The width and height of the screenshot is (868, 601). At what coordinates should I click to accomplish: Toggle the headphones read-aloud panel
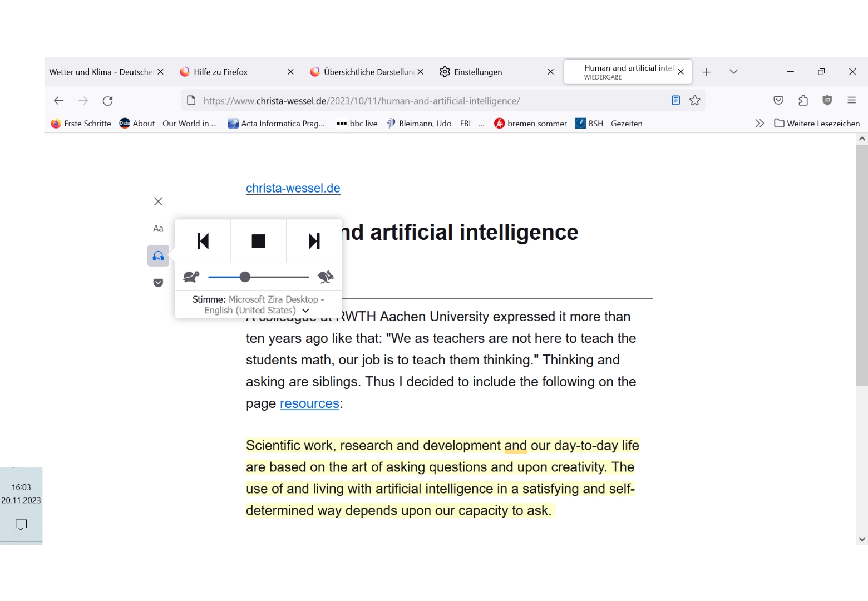pyautogui.click(x=158, y=256)
